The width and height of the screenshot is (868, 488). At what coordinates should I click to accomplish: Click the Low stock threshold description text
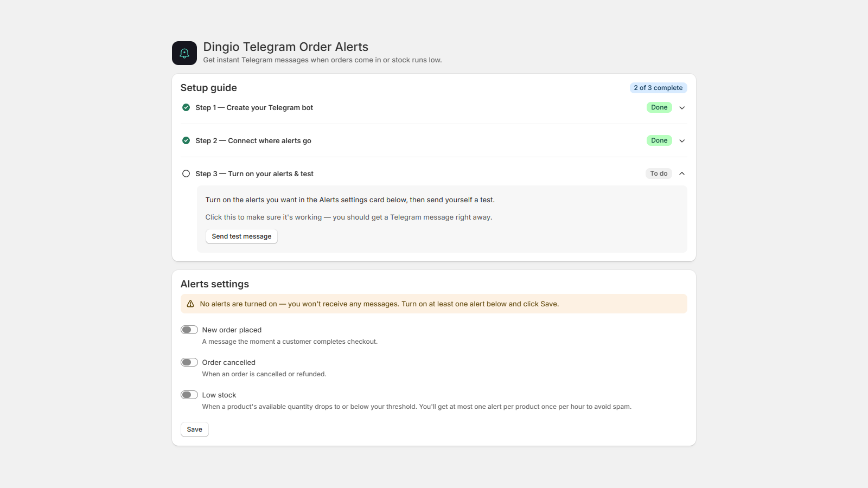pos(417,407)
